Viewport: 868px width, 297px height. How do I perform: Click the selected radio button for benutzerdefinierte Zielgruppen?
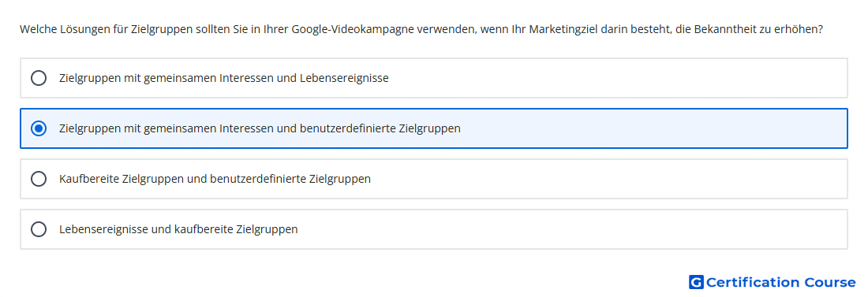[x=39, y=128]
